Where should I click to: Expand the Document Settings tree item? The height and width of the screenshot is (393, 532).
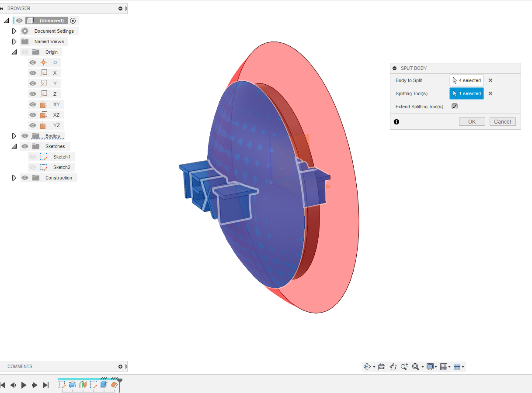pos(14,31)
